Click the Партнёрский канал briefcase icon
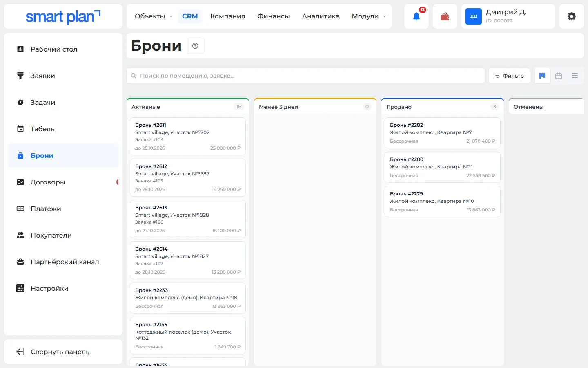Image resolution: width=588 pixels, height=368 pixels. pyautogui.click(x=20, y=262)
